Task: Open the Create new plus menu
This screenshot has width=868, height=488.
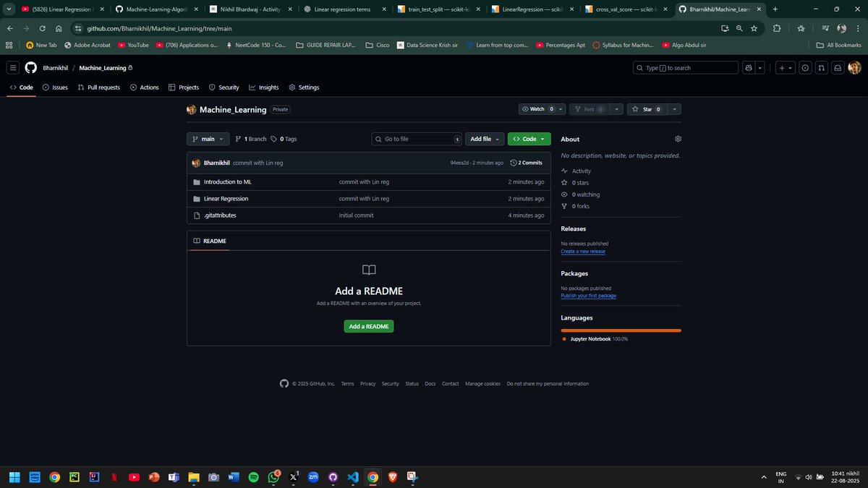Action: coord(785,67)
